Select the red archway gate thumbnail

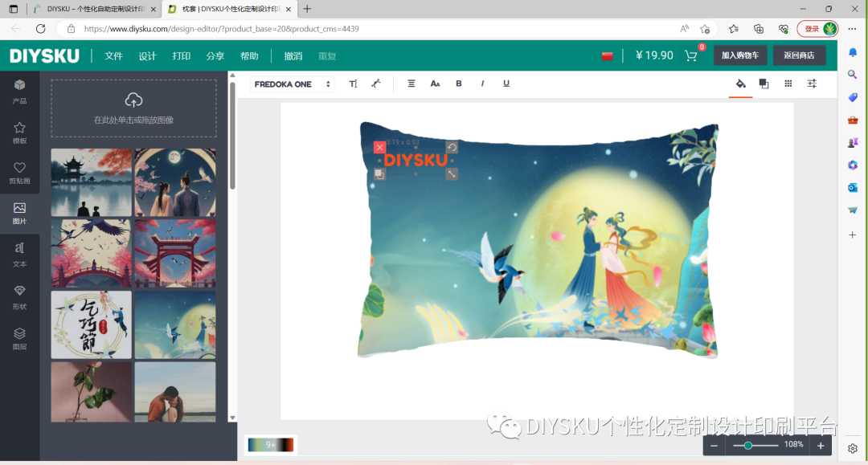click(175, 253)
